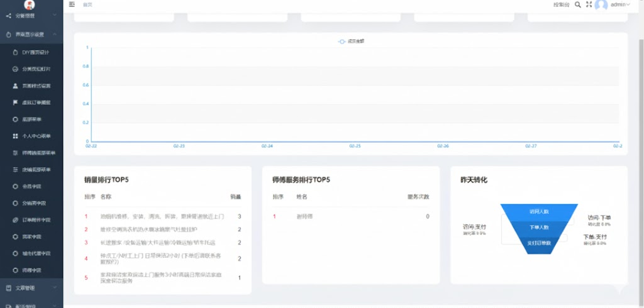The height and width of the screenshot is (308, 644).
Task: Open 师傅端底部菜单 sidebar item
Action: click(31, 153)
